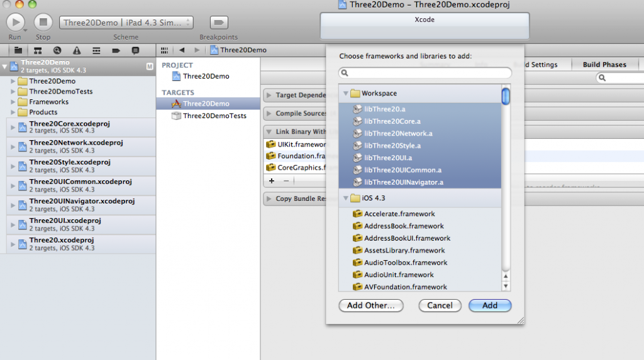The image size is (644, 360).
Task: Select the Three20Demo target
Action: [x=208, y=104]
